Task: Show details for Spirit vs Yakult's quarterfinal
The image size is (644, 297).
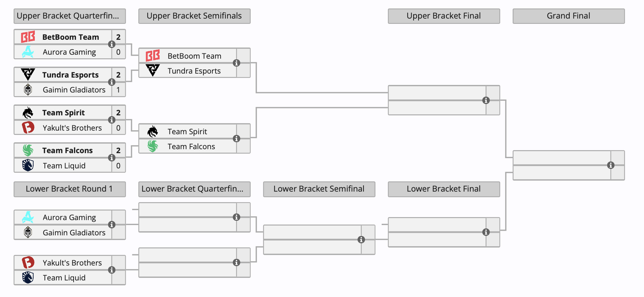Action: click(x=112, y=120)
